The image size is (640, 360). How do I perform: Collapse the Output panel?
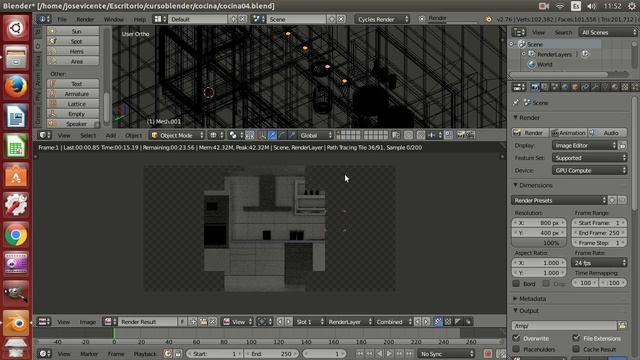point(516,311)
